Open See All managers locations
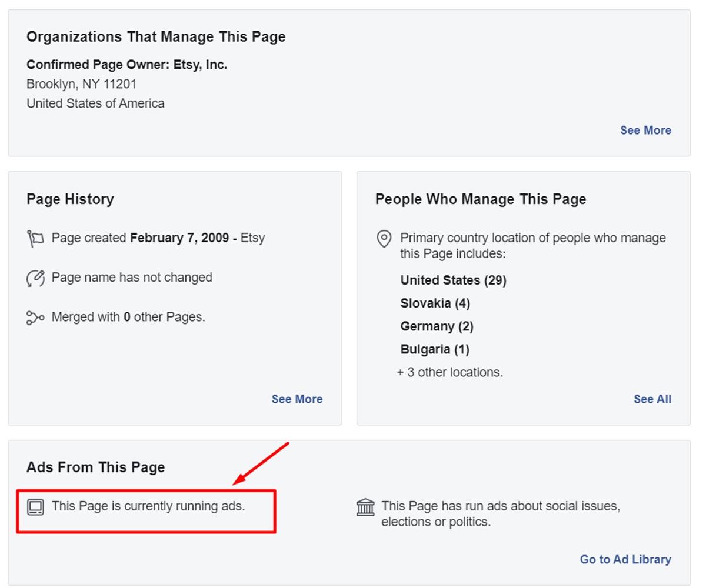 [652, 399]
